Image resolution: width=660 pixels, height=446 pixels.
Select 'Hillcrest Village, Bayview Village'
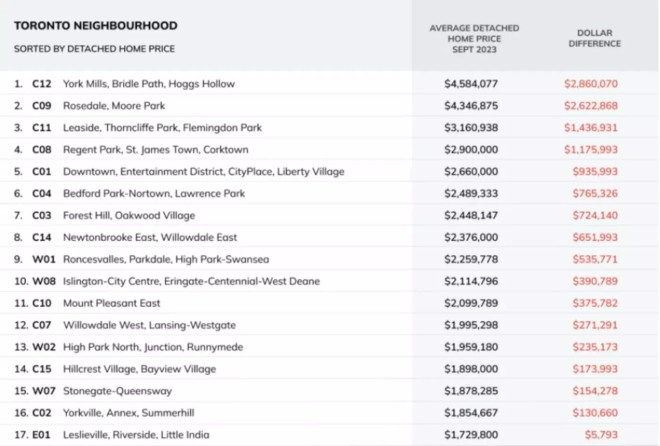[x=140, y=369]
